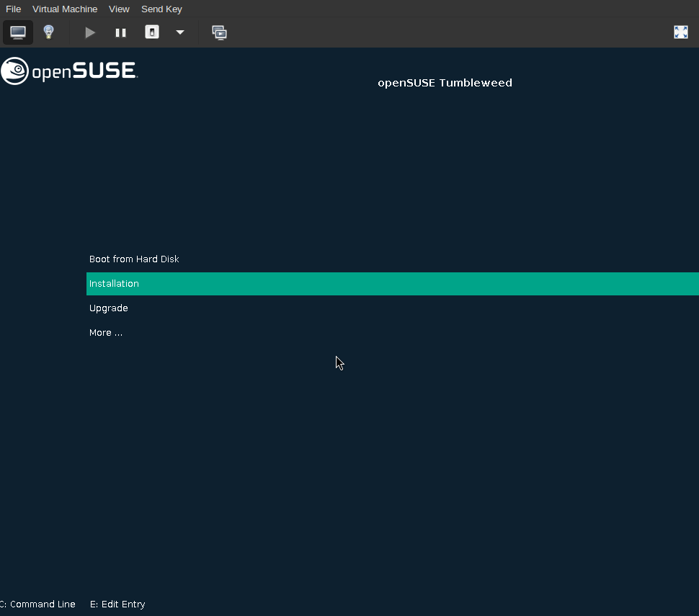Select the "Upgrade" boot entry
The height and width of the screenshot is (616, 699).
[x=108, y=308]
